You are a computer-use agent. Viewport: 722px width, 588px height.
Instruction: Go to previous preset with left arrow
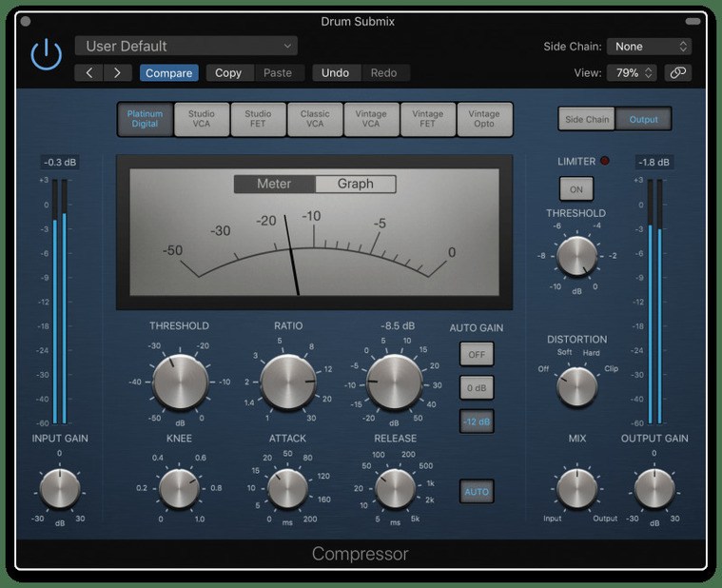coord(89,72)
